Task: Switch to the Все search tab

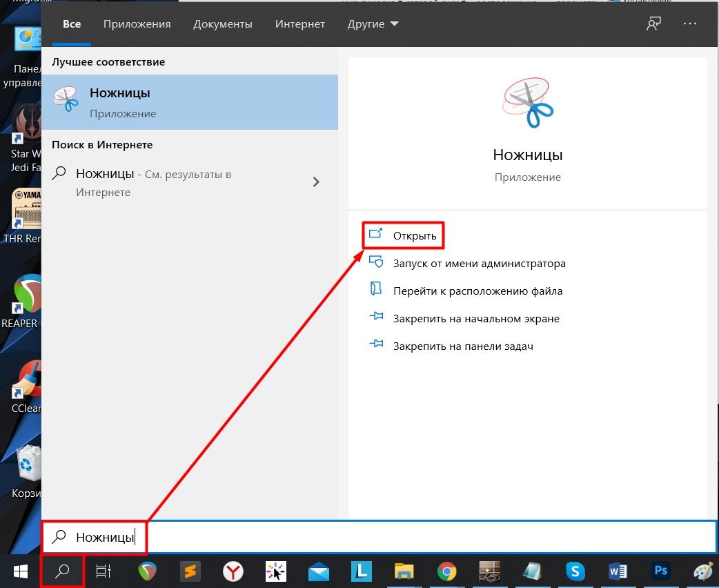Action: [x=72, y=24]
